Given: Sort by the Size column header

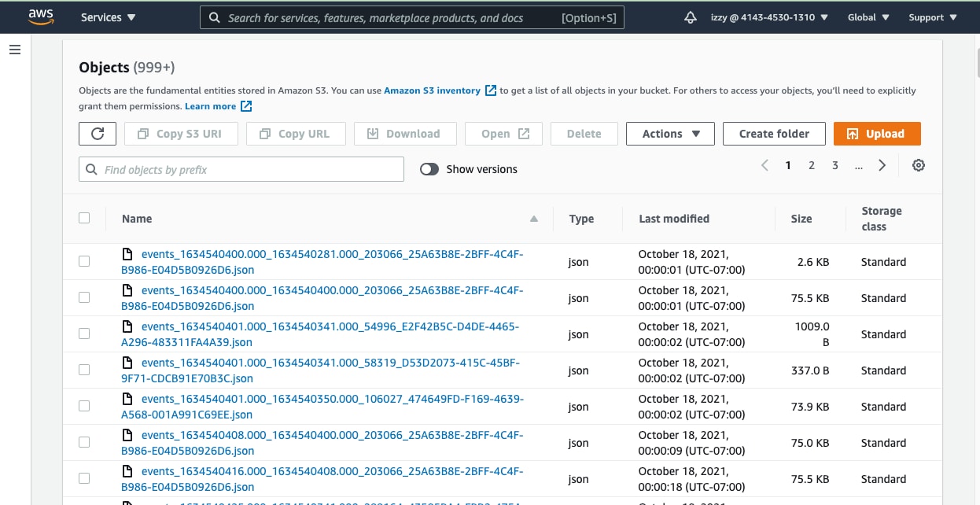Looking at the screenshot, I should tap(801, 219).
